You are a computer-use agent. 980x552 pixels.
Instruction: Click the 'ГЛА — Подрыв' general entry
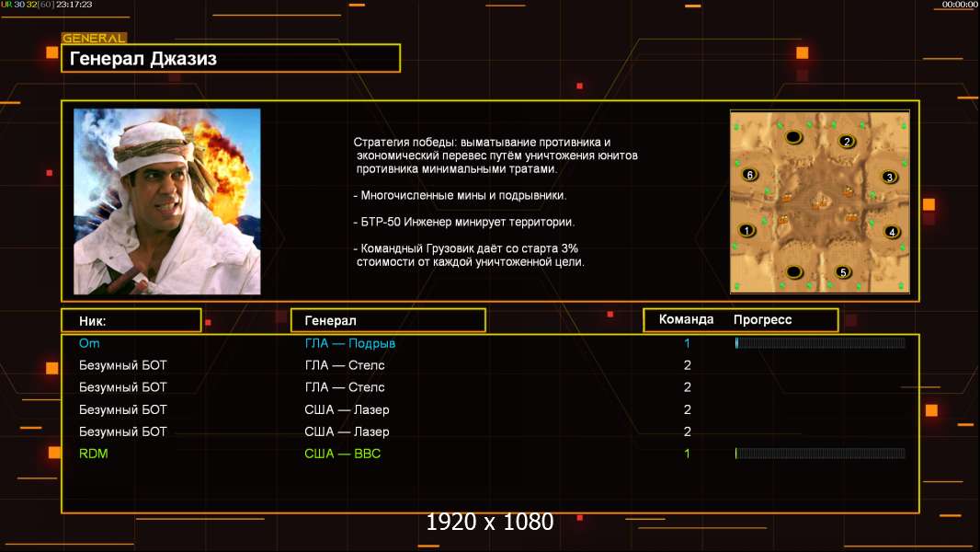[x=350, y=343]
